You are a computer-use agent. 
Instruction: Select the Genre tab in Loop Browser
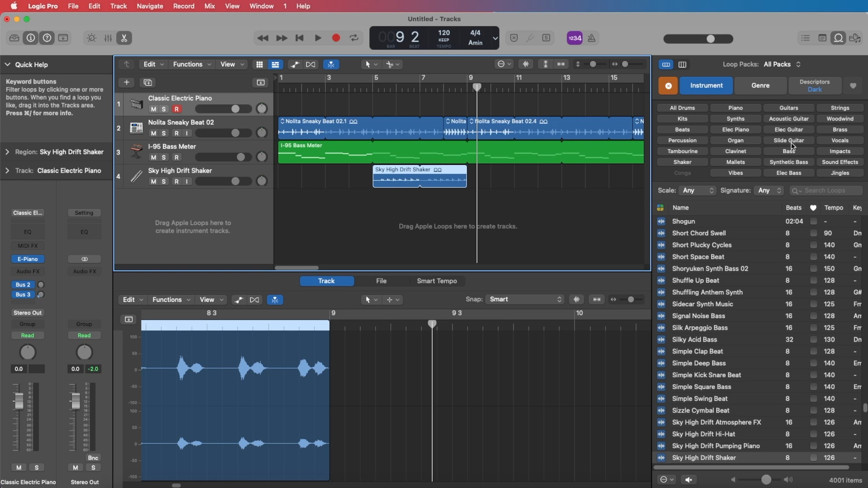[760, 85]
